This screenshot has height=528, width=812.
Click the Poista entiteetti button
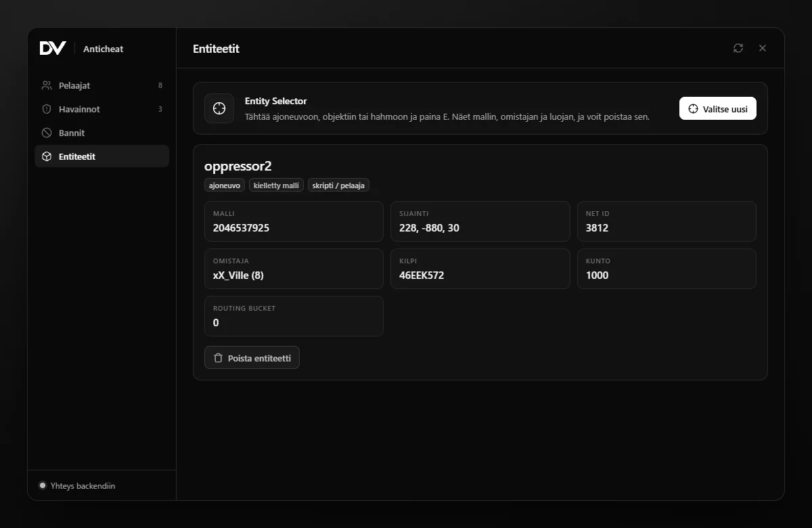252,358
